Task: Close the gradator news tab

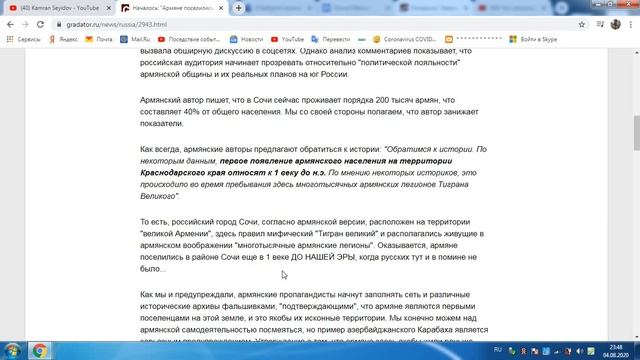Action: click(221, 8)
